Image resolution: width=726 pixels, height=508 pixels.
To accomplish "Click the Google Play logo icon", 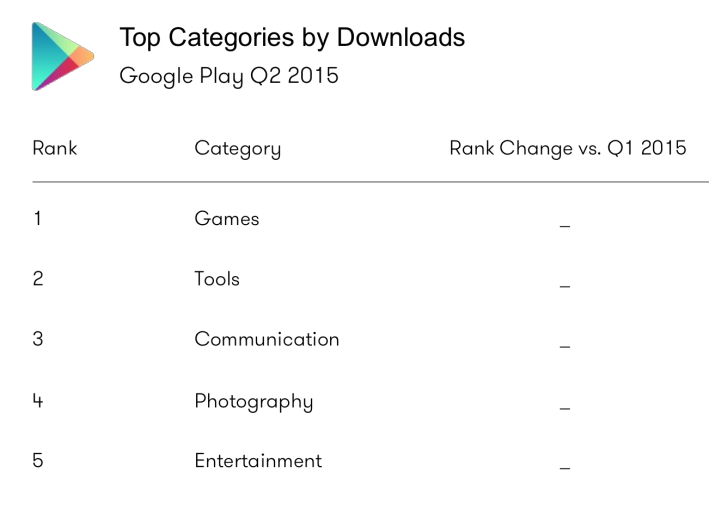I will pyautogui.click(x=62, y=56).
